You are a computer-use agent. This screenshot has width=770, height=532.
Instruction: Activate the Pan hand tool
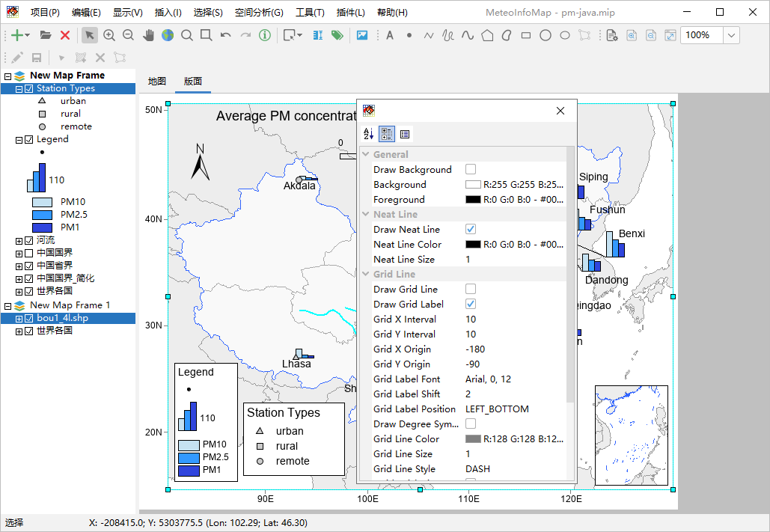[x=148, y=35]
